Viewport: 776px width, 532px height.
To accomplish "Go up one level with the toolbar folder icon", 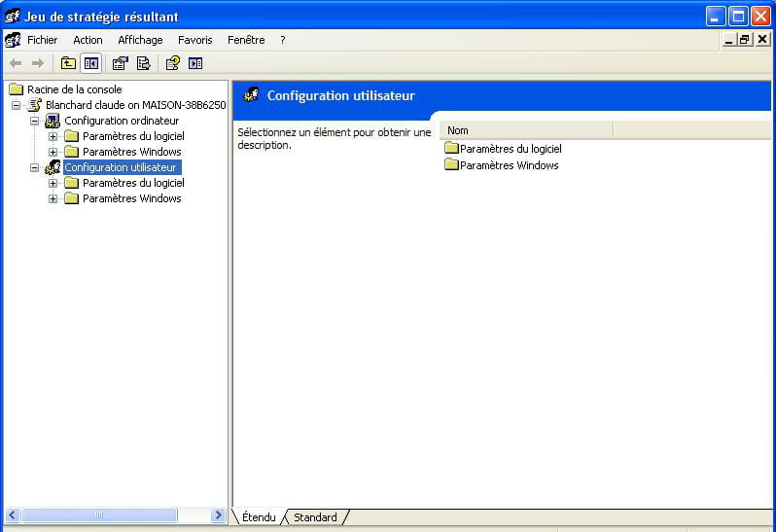I will 68,63.
